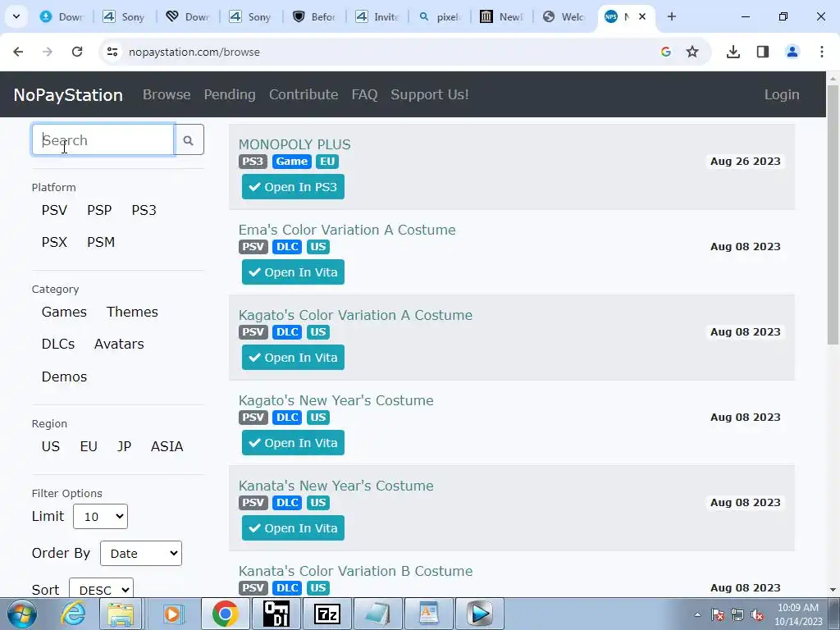Viewport: 840px width, 630px height.
Task: Open the Windows Start button
Action: coord(21,614)
